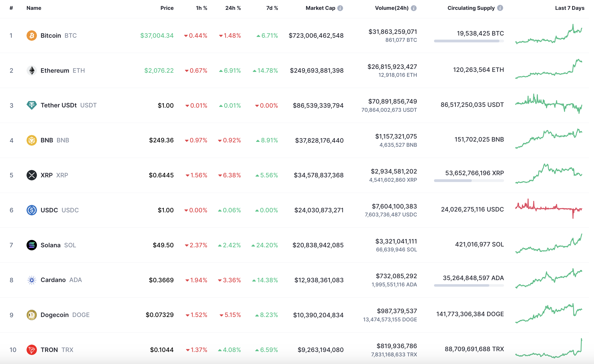
Task: Click the TRON logo icon
Action: [32, 350]
